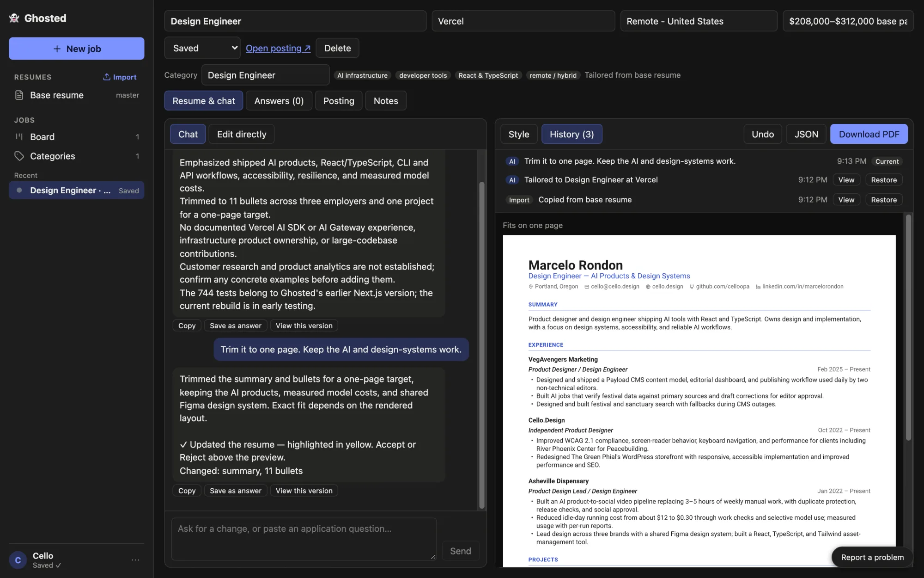Screen dimensions: 924x578
Task: Click the plus icon in New job
Action: pyautogui.click(x=57, y=49)
